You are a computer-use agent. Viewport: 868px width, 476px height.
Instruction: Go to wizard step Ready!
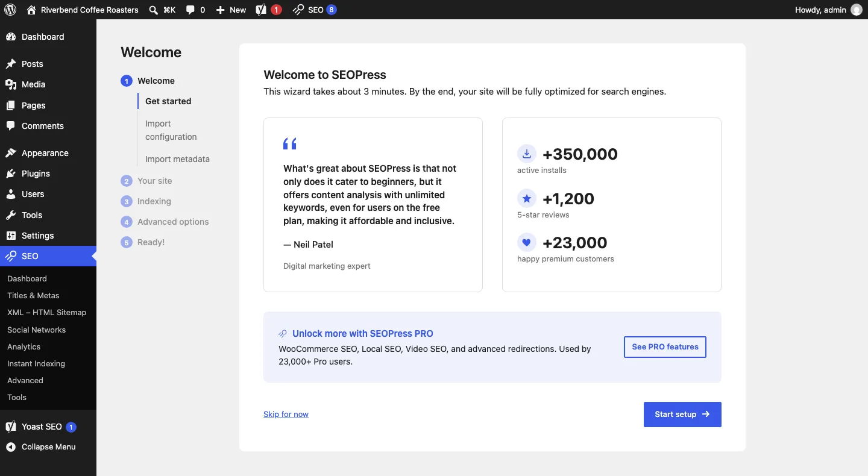(143, 242)
